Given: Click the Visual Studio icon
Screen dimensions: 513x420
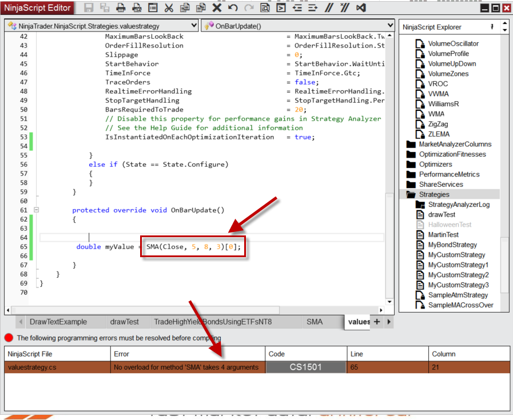Looking at the screenshot, I should [x=361, y=7].
